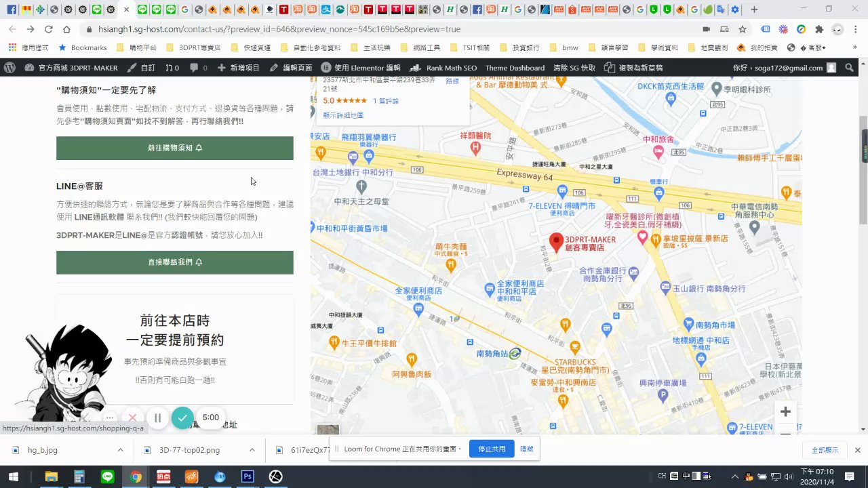Viewport: 868px width, 488px height.
Task: Open 官方商城 3DPRT-MAKER site menu
Action: click(x=71, y=68)
